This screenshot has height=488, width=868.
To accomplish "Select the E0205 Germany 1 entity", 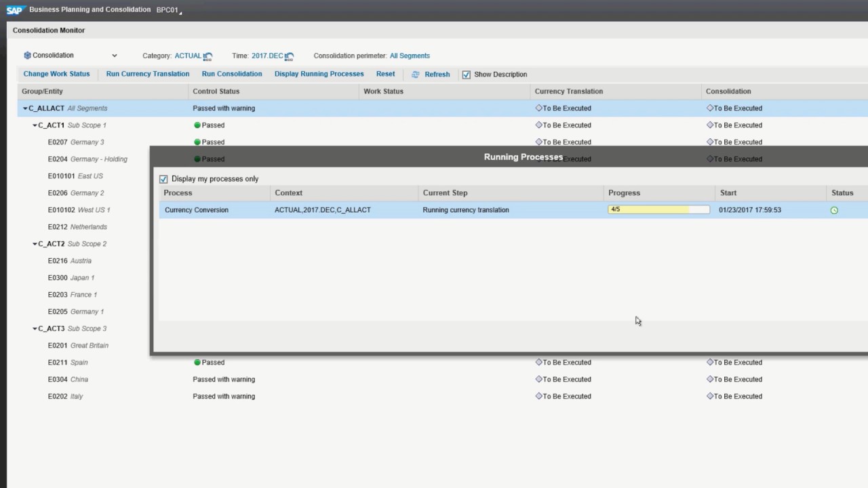I will point(76,312).
